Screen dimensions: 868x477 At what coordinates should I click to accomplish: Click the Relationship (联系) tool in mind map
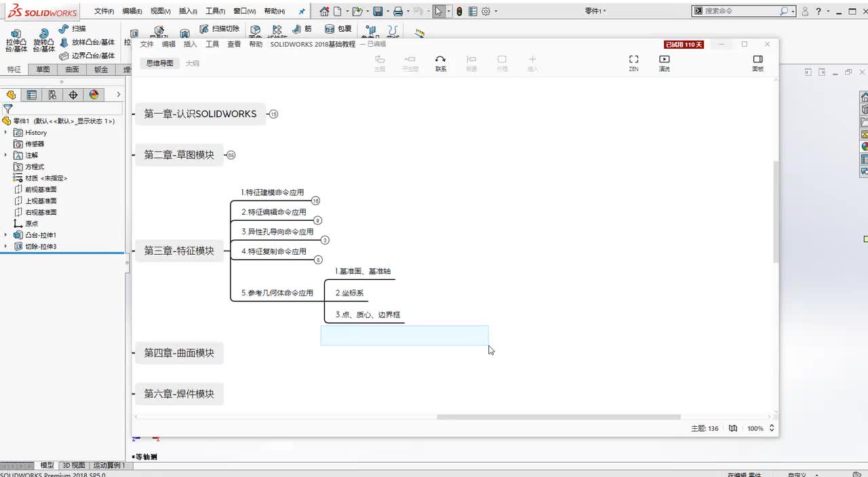click(441, 64)
